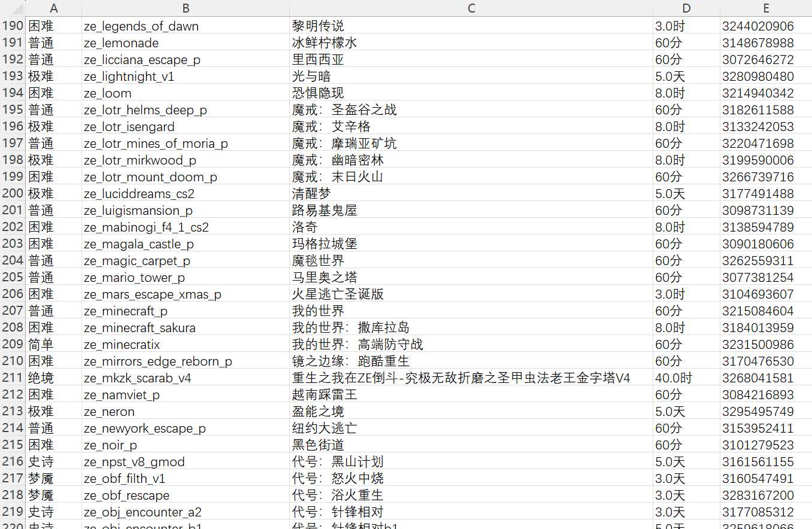Image resolution: width=812 pixels, height=529 pixels.
Task: Click cell ze_obf_rescape
Action: 186,495
